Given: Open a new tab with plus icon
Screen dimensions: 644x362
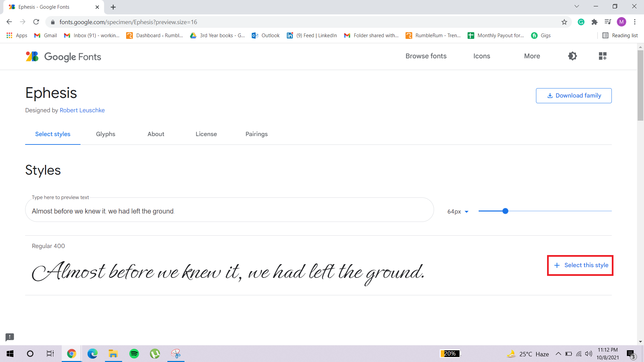Looking at the screenshot, I should coord(113,7).
